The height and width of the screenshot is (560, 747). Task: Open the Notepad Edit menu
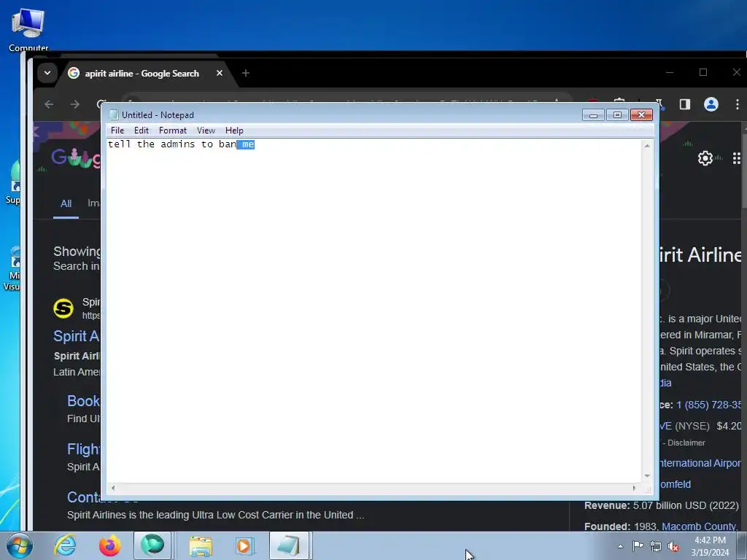[x=141, y=131]
